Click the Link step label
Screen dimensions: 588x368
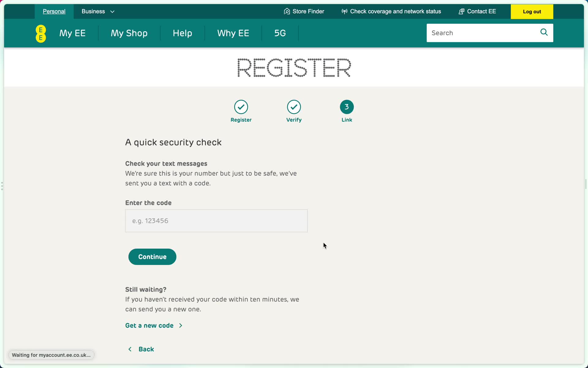347,120
